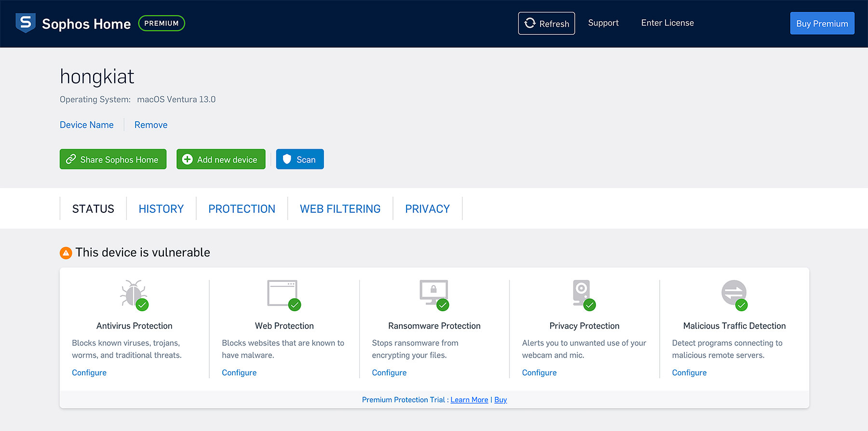Click the plus icon on Add new device
868x431 pixels.
pos(188,159)
